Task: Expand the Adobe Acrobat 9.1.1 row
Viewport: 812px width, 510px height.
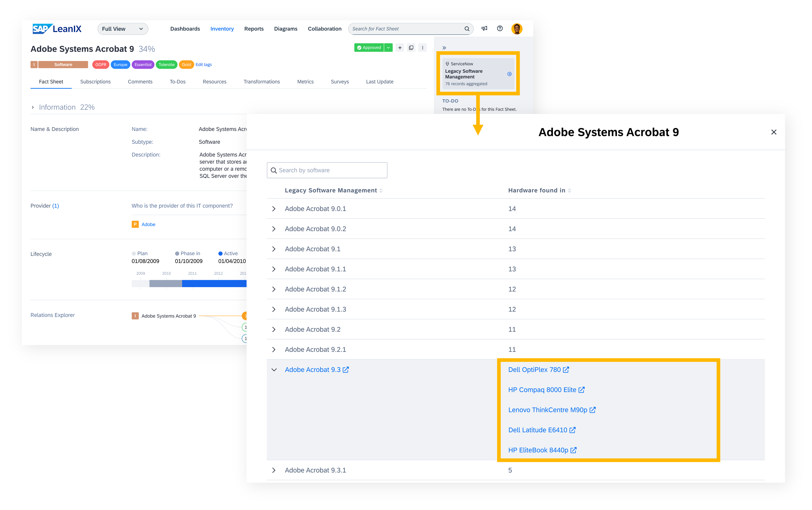Action: click(274, 269)
